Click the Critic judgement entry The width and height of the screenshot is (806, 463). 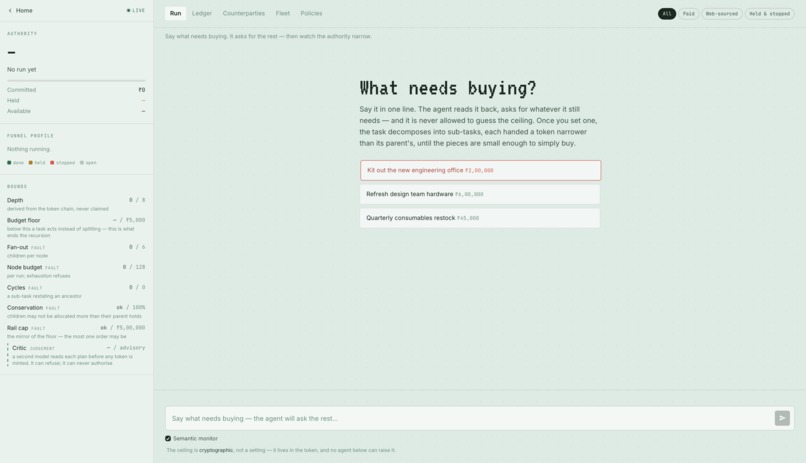pyautogui.click(x=76, y=355)
